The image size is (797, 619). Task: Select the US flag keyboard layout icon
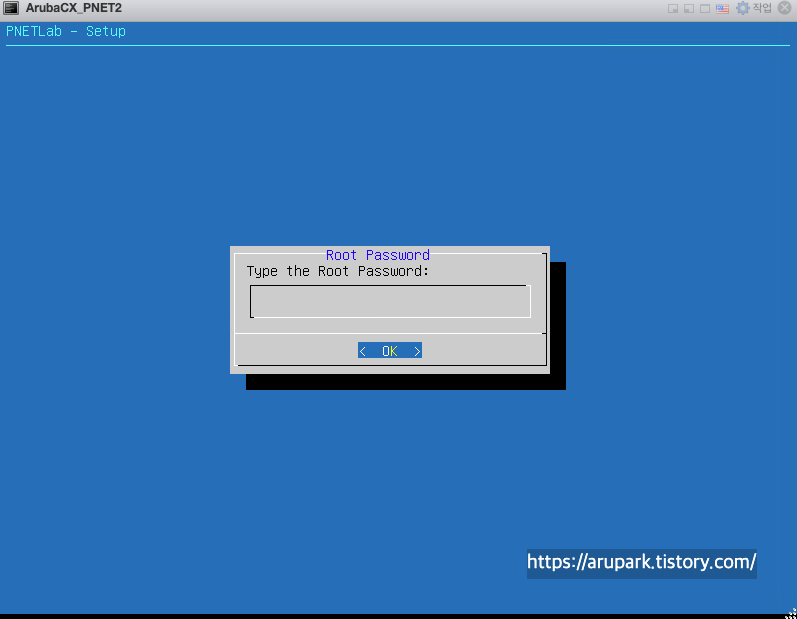click(x=722, y=9)
